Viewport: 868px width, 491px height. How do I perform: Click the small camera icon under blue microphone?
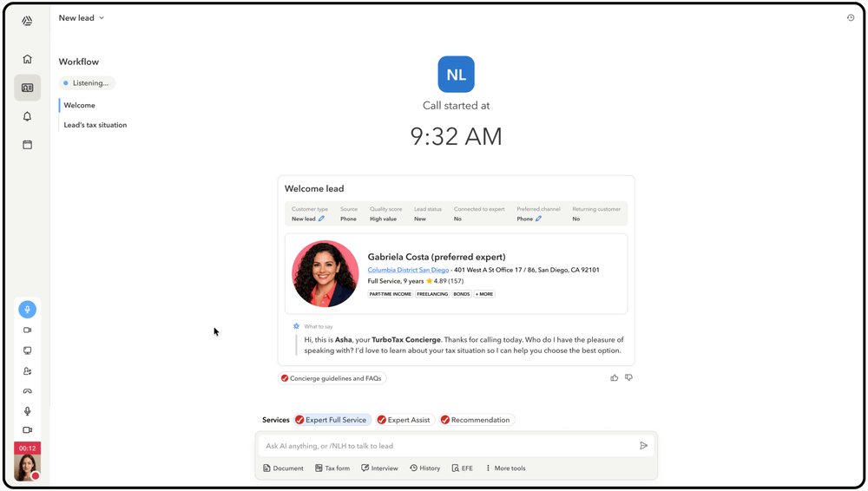(27, 330)
